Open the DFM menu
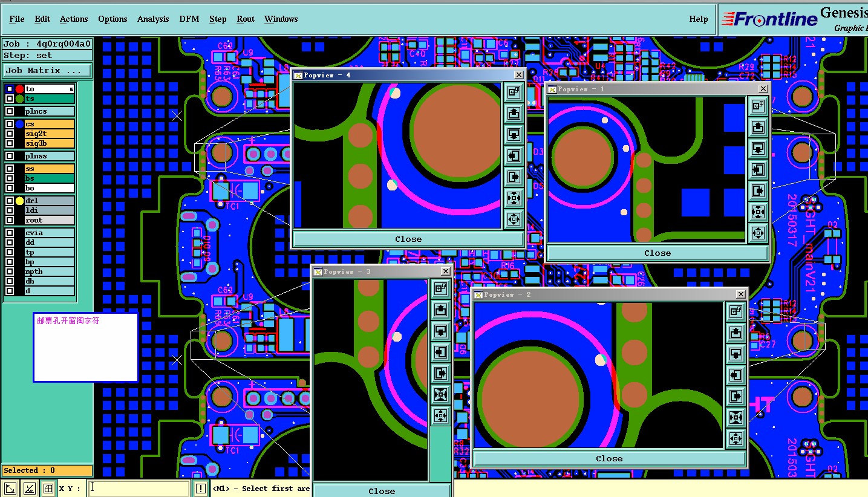Screen dimensions: 868x497 pos(189,19)
